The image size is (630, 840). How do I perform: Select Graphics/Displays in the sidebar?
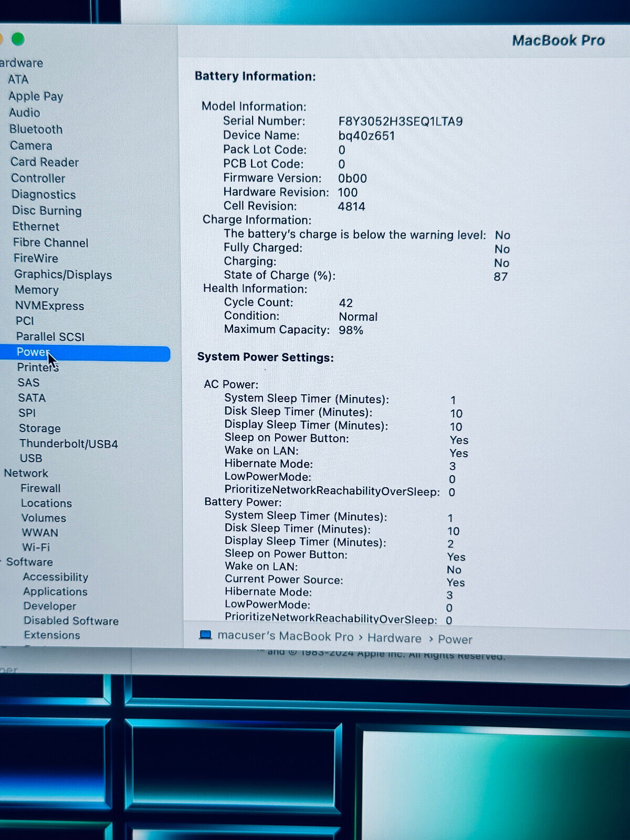pos(63,275)
